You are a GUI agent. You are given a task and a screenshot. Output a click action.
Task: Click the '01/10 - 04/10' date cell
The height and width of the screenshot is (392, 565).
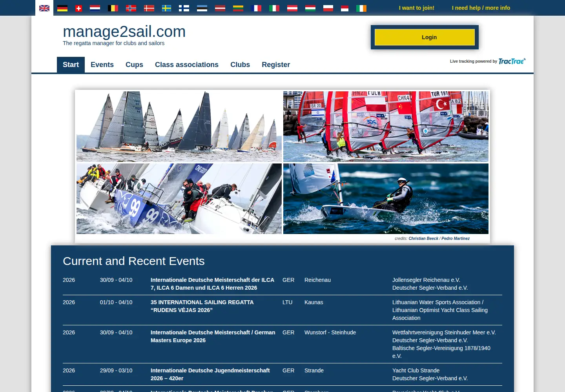coord(116,302)
